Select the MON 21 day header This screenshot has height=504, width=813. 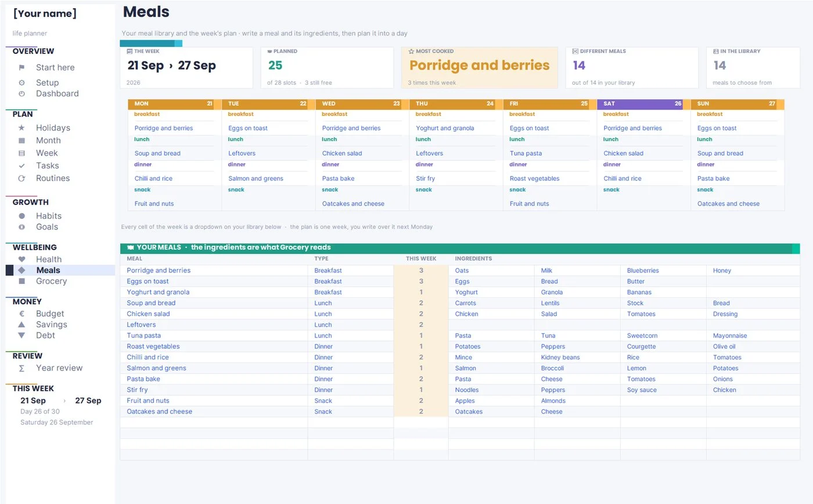click(x=174, y=104)
